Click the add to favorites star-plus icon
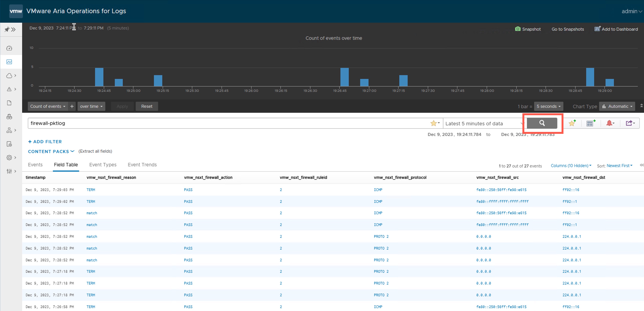The width and height of the screenshot is (644, 311). [572, 123]
